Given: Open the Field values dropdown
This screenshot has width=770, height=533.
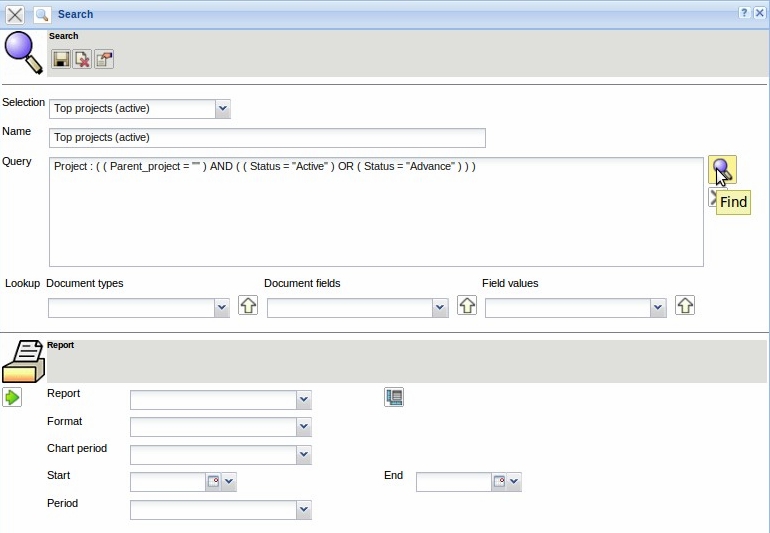Looking at the screenshot, I should [658, 309].
